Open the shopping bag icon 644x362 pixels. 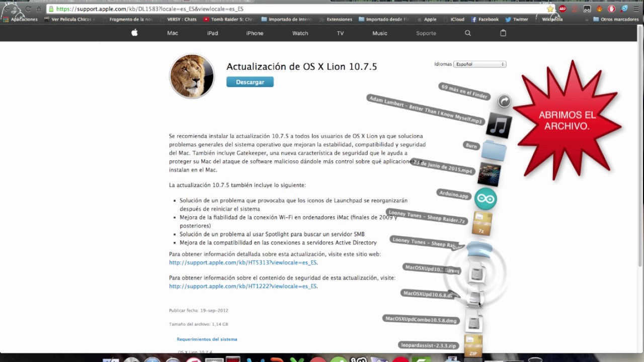point(503,33)
